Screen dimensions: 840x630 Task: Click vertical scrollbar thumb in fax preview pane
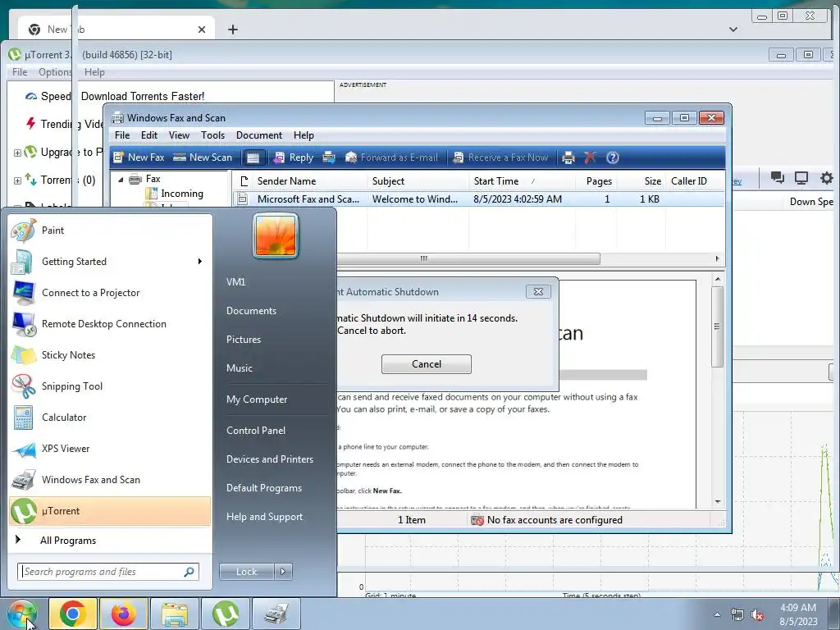(717, 326)
